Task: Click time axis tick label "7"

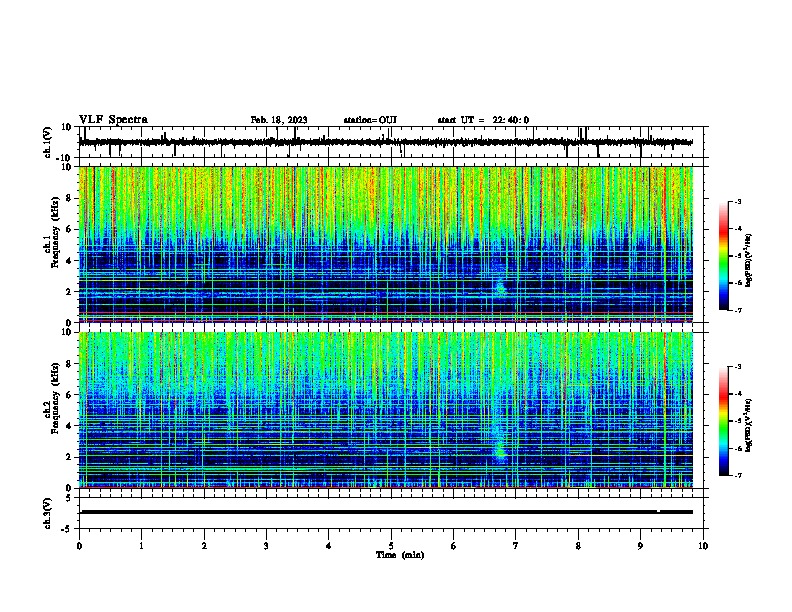Action: pyautogui.click(x=516, y=546)
